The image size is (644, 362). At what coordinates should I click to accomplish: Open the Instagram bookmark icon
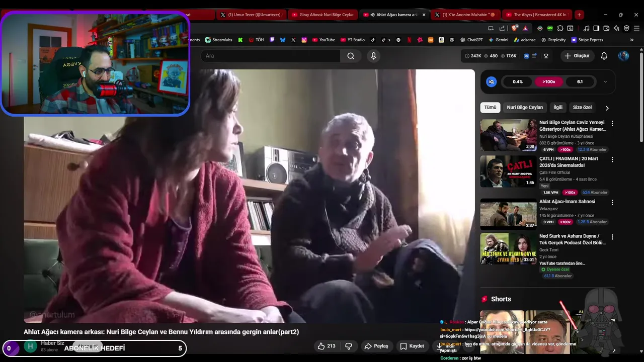click(x=304, y=40)
